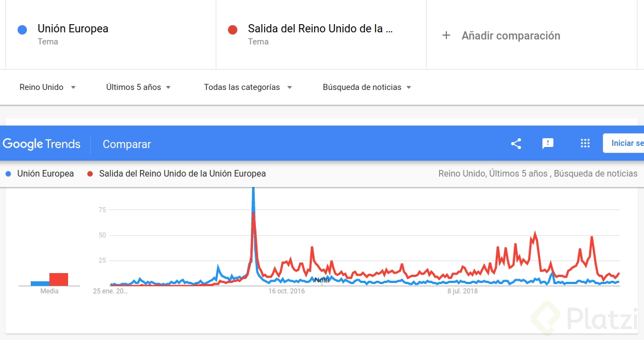Image resolution: width=644 pixels, height=340 pixels.
Task: Click the plus icon for adding comparison
Action: coord(446,36)
